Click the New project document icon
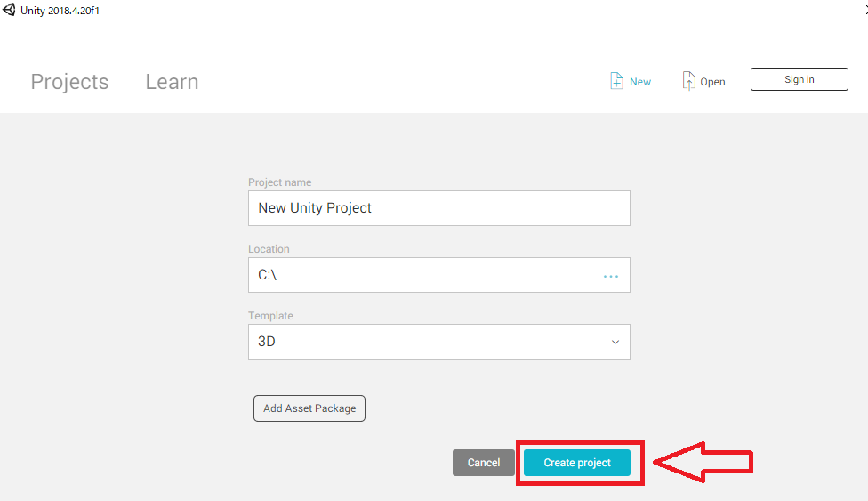The width and height of the screenshot is (868, 501). 616,81
